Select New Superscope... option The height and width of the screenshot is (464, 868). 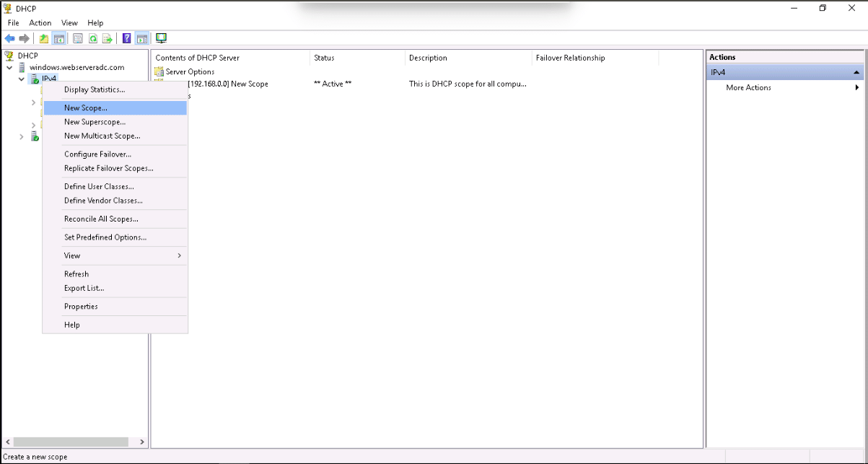[115, 122]
